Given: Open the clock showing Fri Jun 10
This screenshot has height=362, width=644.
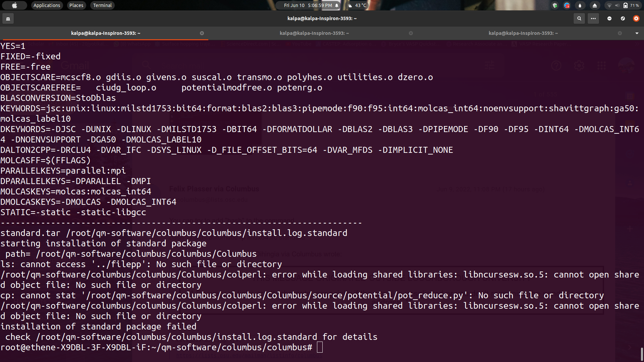Looking at the screenshot, I should pyautogui.click(x=308, y=5).
